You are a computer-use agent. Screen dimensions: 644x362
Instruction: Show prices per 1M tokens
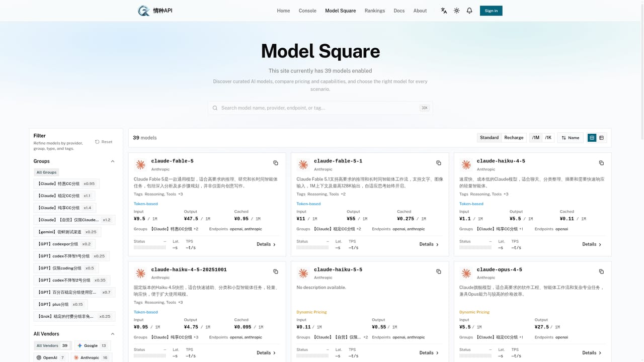(x=536, y=138)
